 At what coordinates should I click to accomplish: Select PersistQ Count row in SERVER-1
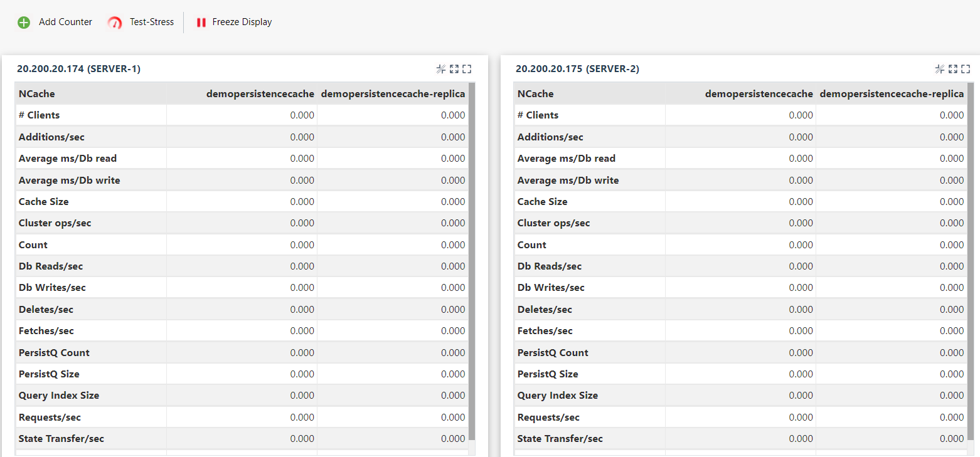(x=242, y=352)
